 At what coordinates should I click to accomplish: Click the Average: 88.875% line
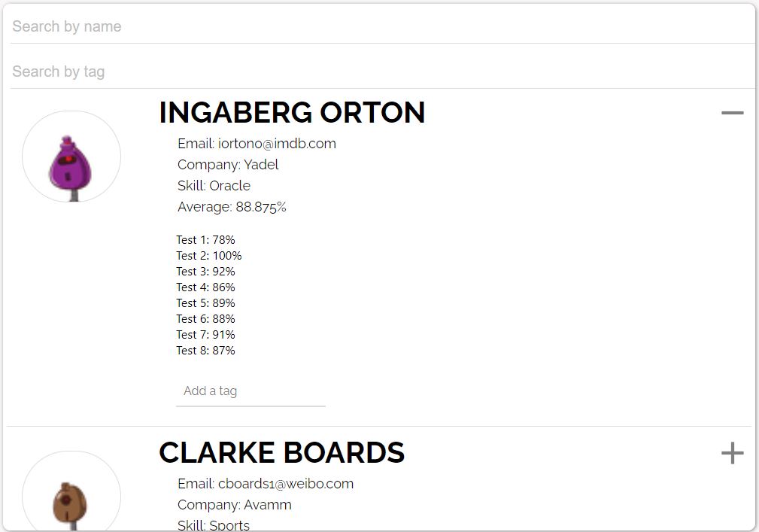point(232,207)
